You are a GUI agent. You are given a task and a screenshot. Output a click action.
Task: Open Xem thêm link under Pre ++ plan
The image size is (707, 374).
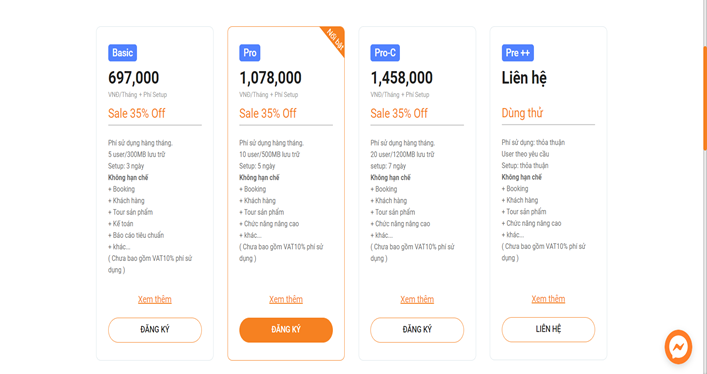pyautogui.click(x=548, y=299)
